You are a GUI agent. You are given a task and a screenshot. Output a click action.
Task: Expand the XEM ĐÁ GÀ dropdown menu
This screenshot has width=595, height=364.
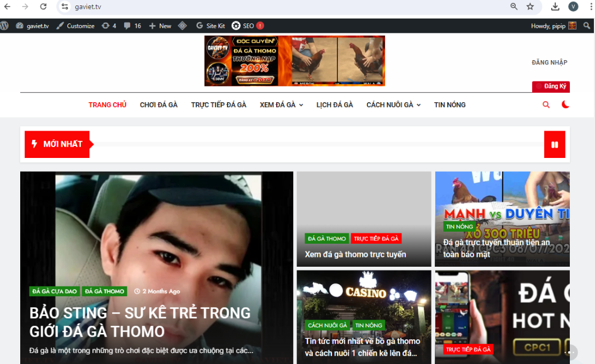pyautogui.click(x=281, y=104)
